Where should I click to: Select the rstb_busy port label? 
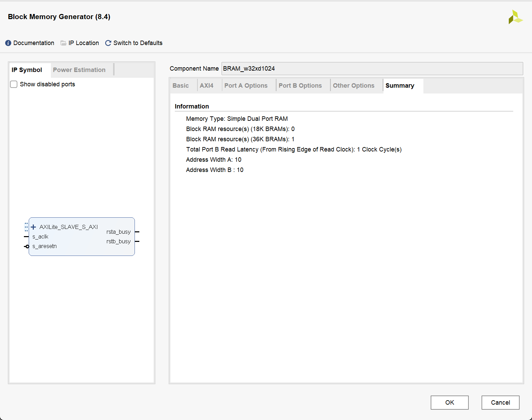[x=118, y=242]
